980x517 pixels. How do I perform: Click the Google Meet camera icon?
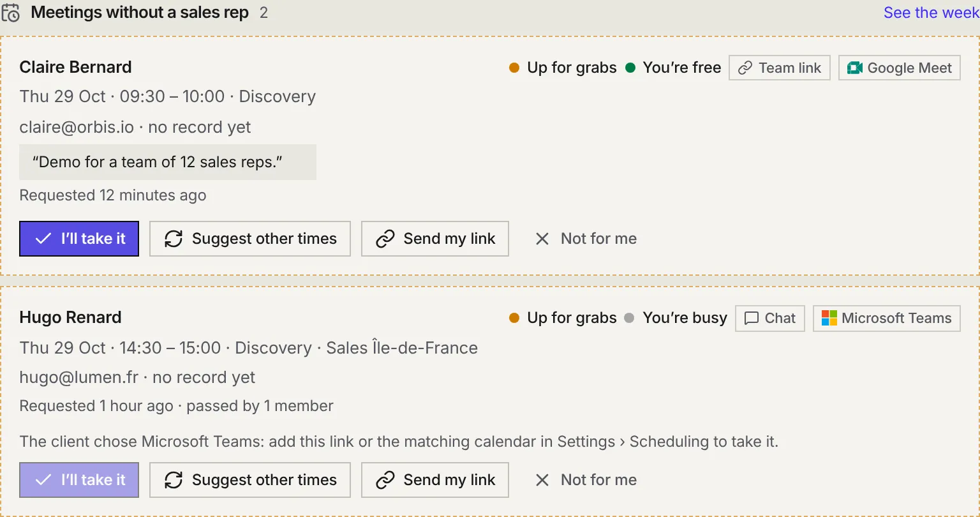click(855, 68)
